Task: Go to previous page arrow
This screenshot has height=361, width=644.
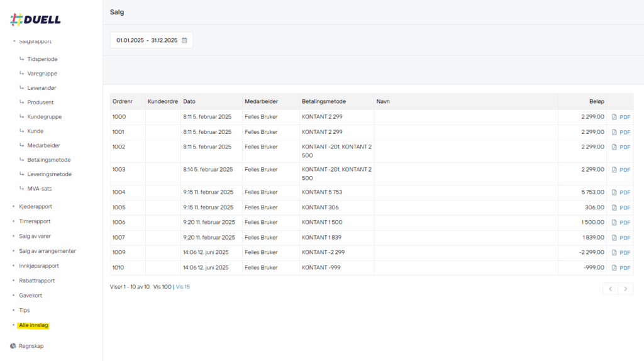Action: click(x=610, y=289)
